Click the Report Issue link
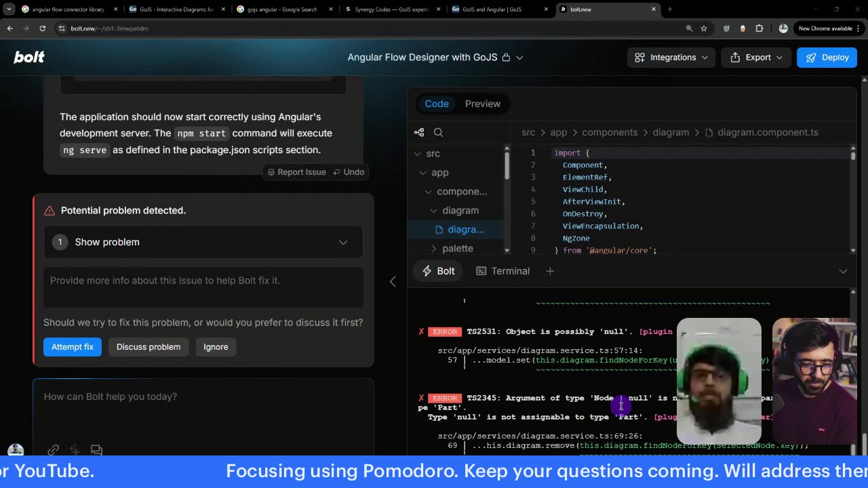The height and width of the screenshot is (488, 868). pyautogui.click(x=296, y=172)
